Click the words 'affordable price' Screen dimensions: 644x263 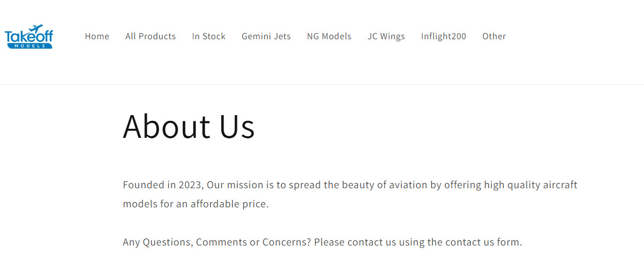coord(229,204)
